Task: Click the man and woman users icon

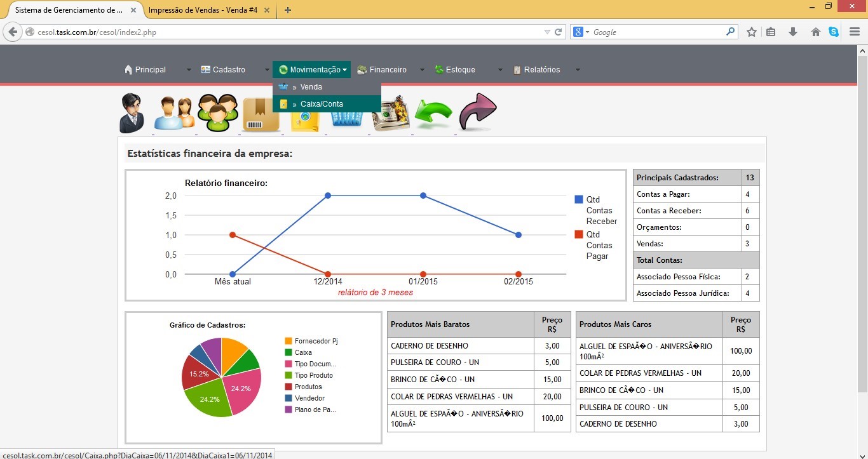Action: 173,114
